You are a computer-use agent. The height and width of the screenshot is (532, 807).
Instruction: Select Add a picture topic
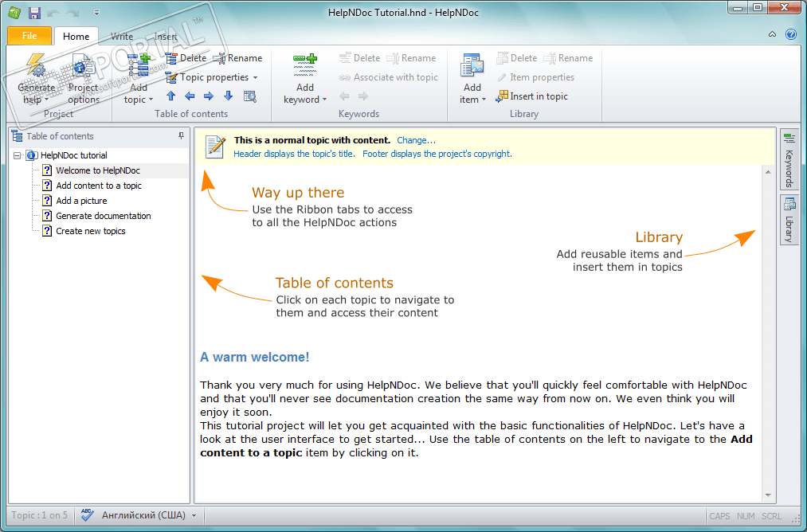coord(81,201)
